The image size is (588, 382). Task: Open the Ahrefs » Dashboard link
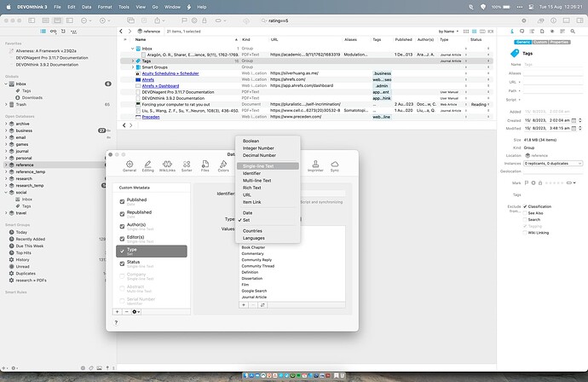coord(160,86)
